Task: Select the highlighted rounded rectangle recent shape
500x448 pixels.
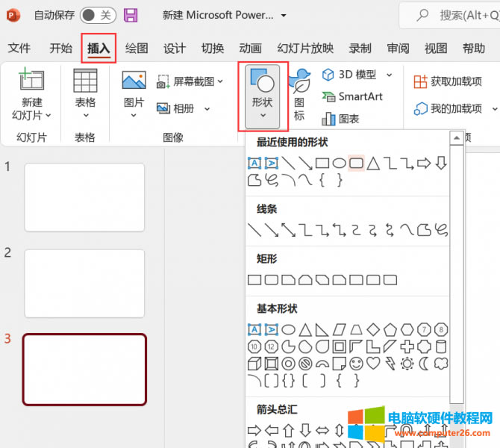Action: tap(357, 162)
